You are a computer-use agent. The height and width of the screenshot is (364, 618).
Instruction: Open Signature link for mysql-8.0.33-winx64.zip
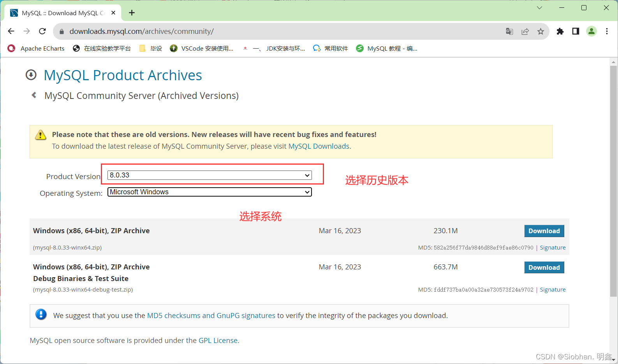pos(553,248)
